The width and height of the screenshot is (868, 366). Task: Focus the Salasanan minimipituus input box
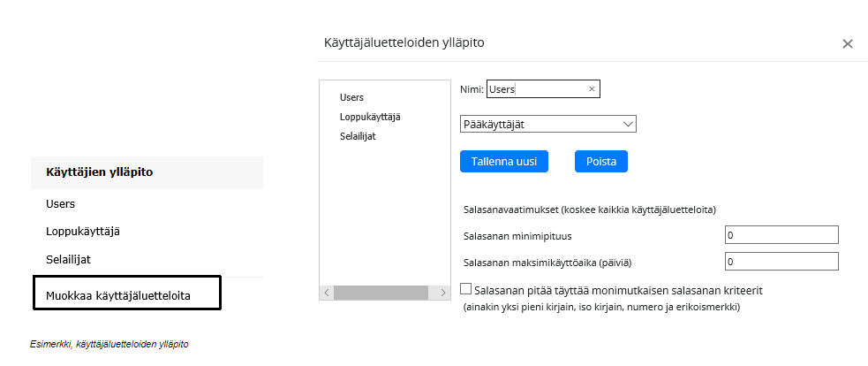(x=781, y=235)
